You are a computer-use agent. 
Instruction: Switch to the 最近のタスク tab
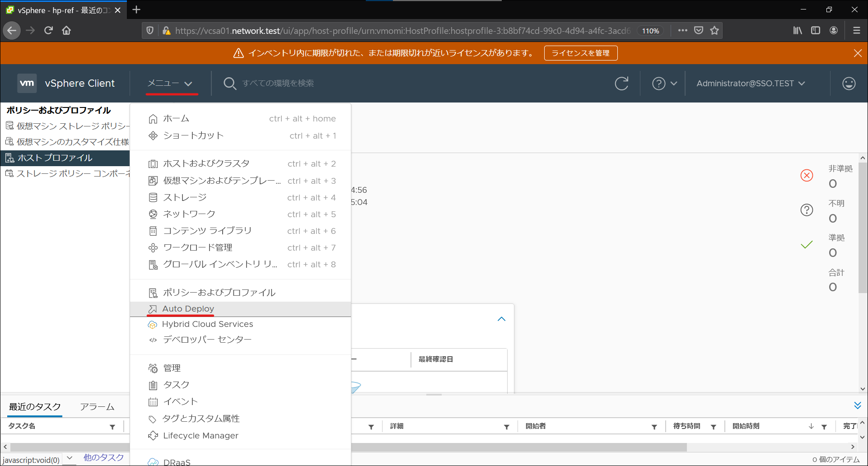pos(35,406)
